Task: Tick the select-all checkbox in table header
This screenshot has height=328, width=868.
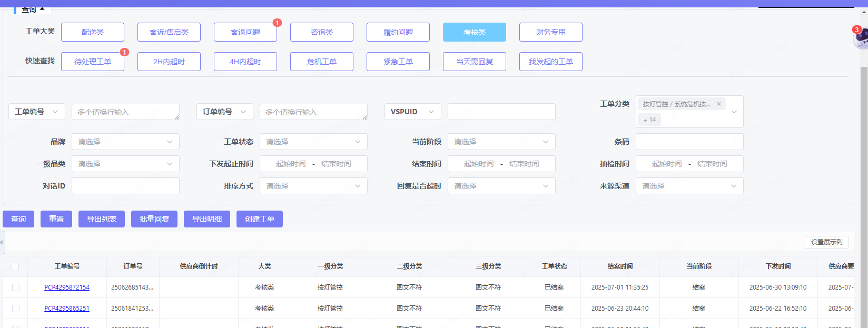Action: pyautogui.click(x=15, y=266)
